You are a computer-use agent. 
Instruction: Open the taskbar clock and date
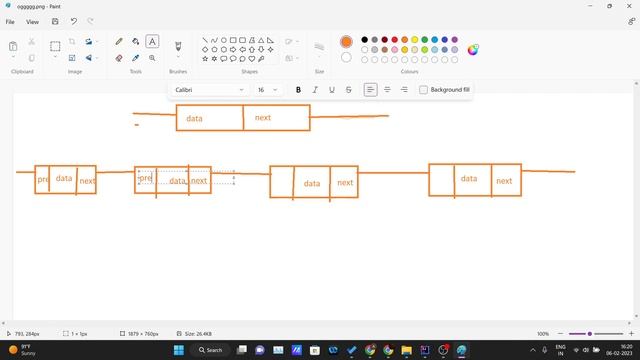620,350
